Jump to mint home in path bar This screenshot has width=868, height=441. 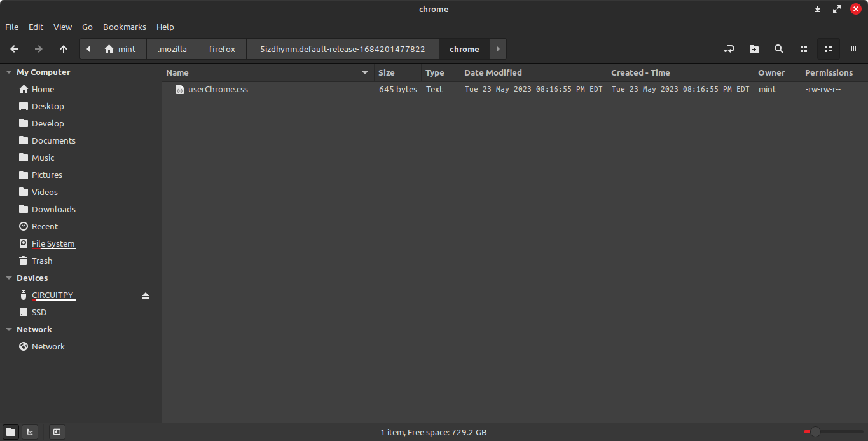[x=121, y=49]
